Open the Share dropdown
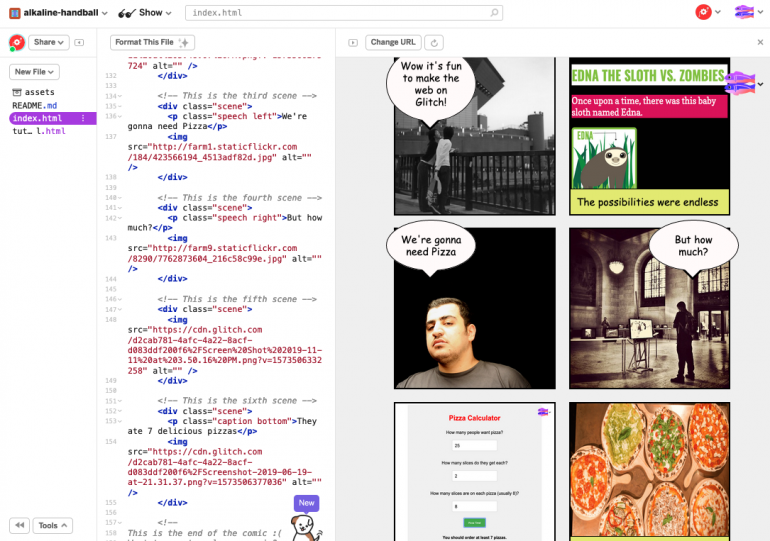The height and width of the screenshot is (541, 770). [49, 43]
